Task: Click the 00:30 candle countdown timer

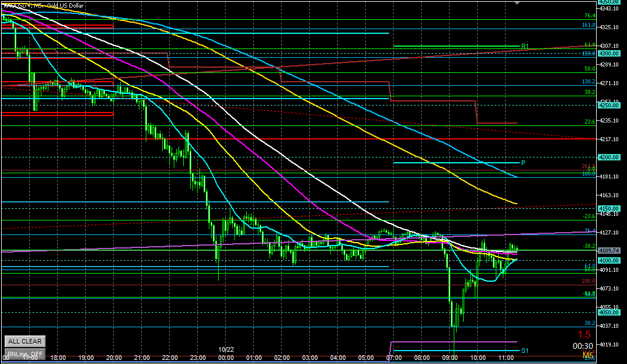Action: click(585, 345)
